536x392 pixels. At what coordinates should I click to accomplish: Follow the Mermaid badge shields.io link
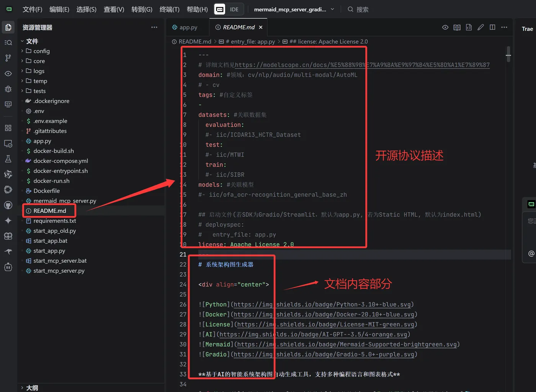pyautogui.click(x=347, y=344)
